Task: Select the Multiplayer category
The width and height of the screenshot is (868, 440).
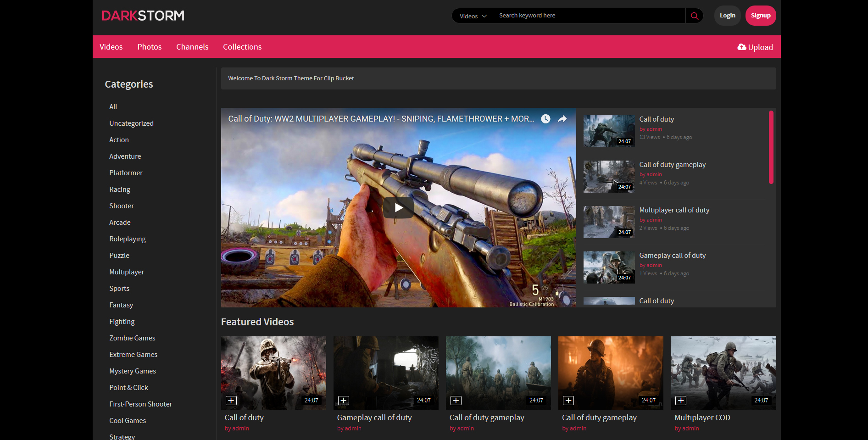Action: point(127,272)
